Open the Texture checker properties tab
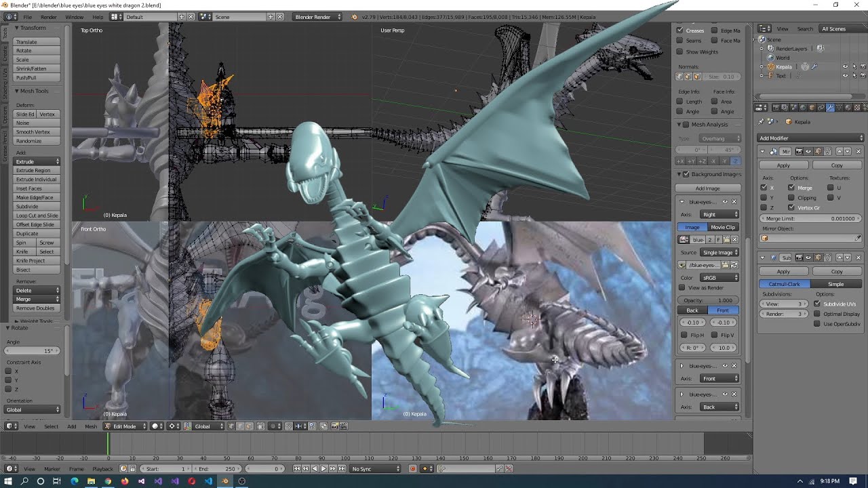The image size is (868, 488). tap(857, 108)
